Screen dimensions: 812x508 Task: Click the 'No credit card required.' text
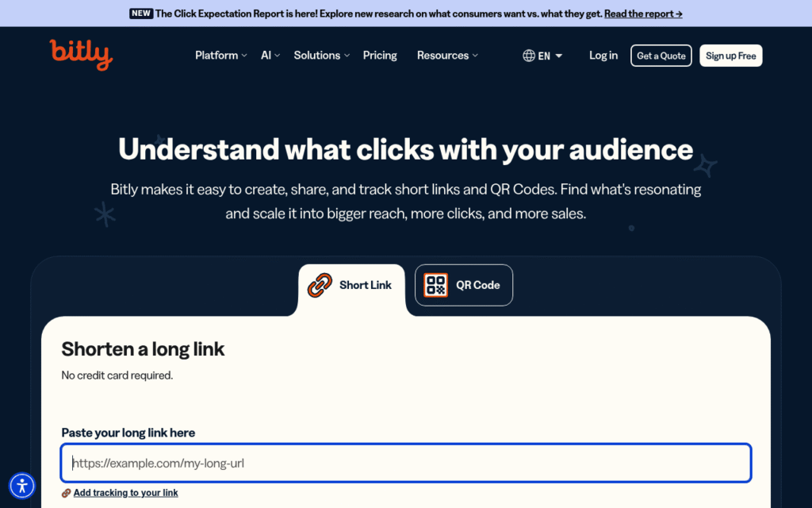click(x=117, y=375)
